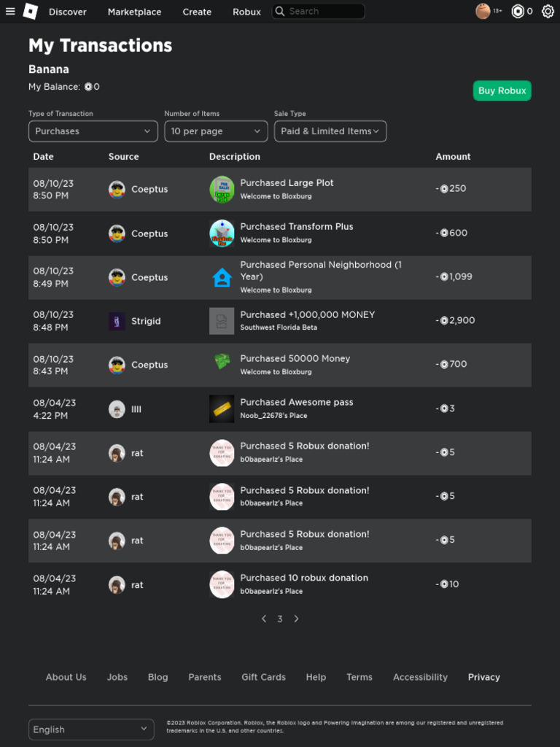This screenshot has height=747, width=560.
Task: Open the settings gear icon
Action: pyautogui.click(x=548, y=12)
